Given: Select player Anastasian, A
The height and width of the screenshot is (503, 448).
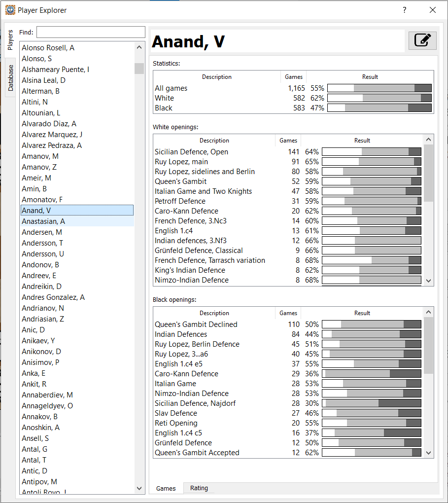Looking at the screenshot, I should [43, 221].
